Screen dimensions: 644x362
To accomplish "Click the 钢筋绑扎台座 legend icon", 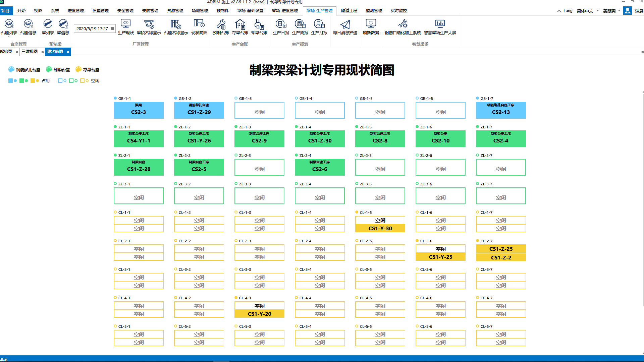I will 11,69.
